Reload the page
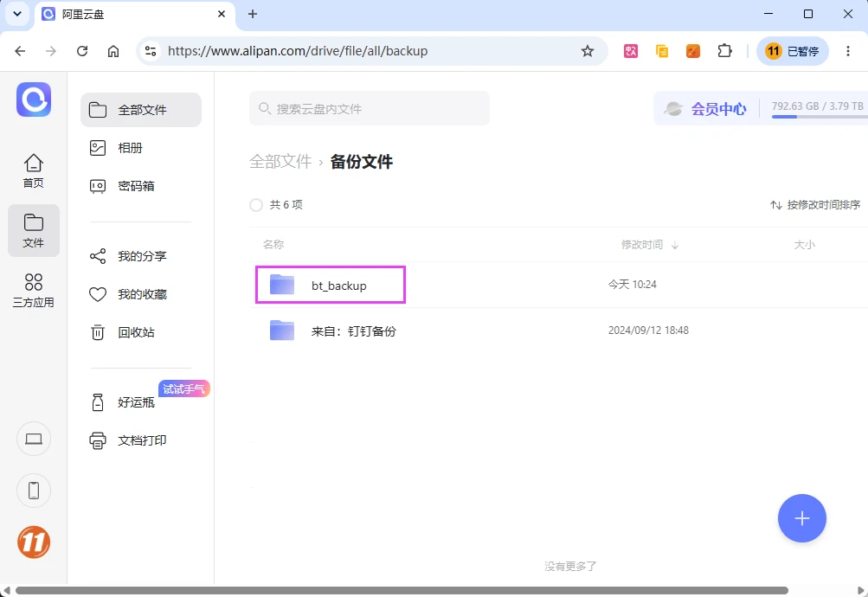868x597 pixels. [82, 51]
